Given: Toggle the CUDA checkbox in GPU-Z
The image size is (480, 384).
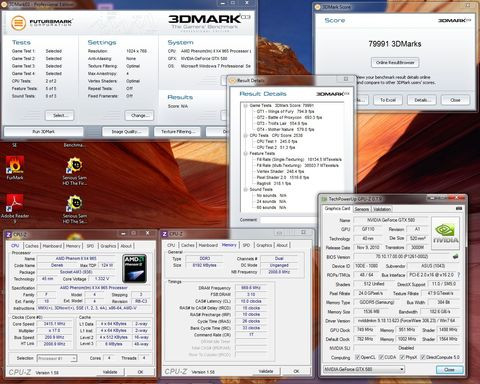Looking at the screenshot, I should tap(381, 357).
